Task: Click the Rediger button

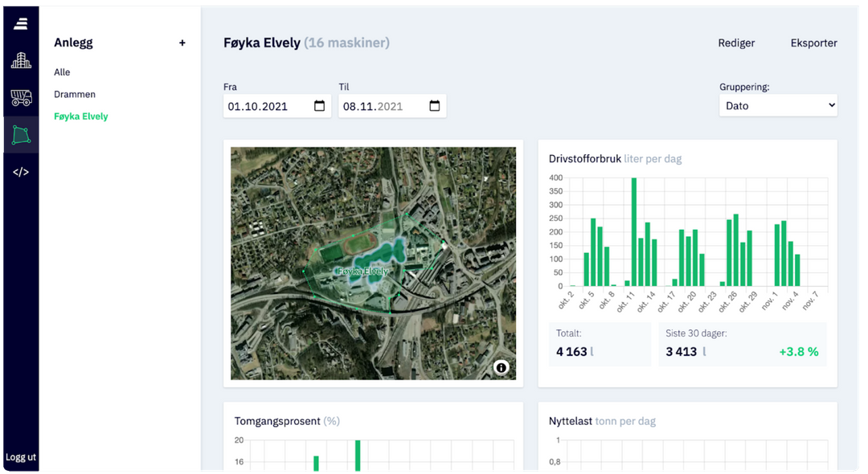Action: [736, 43]
